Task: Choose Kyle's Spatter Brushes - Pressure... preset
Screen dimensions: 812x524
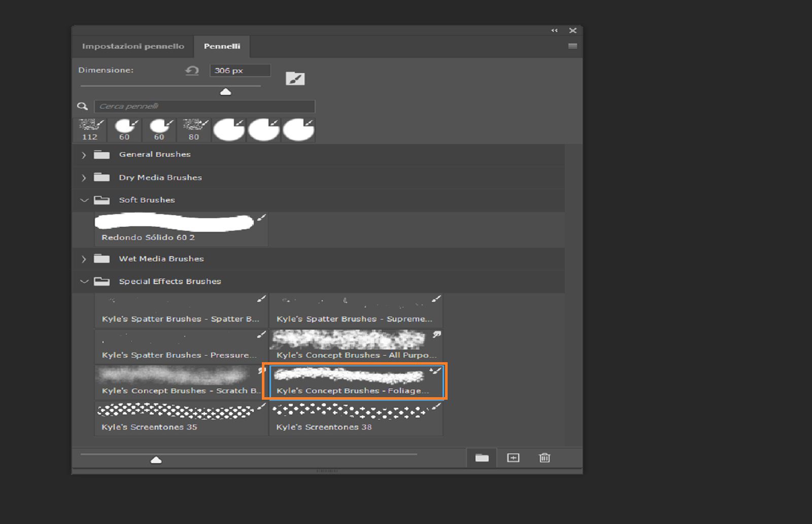Action: pos(181,346)
